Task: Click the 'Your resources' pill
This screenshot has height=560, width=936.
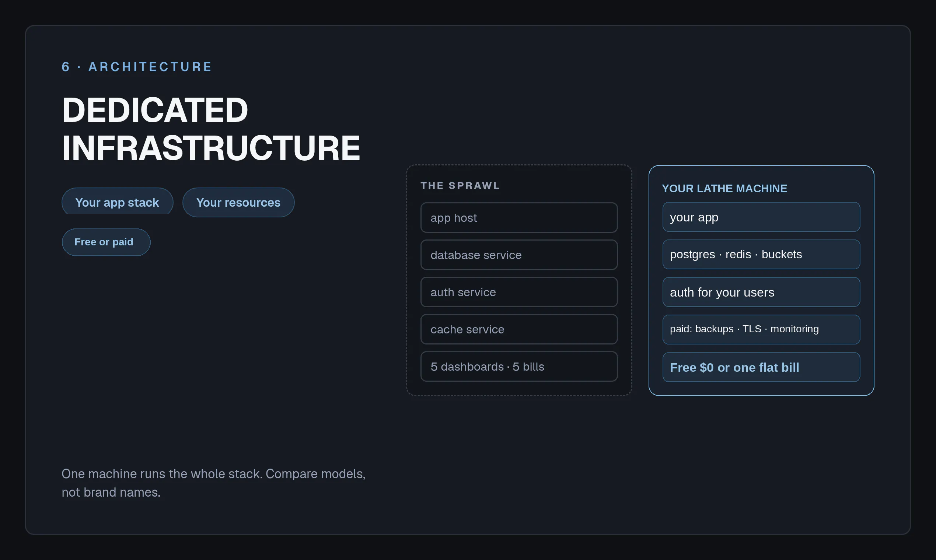Action: point(238,202)
